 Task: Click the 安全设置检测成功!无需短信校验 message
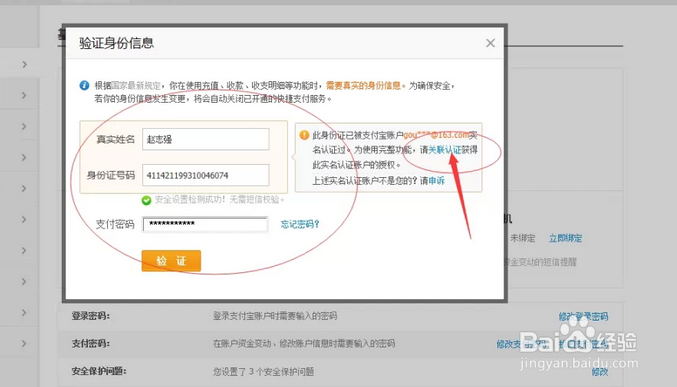click(220, 200)
